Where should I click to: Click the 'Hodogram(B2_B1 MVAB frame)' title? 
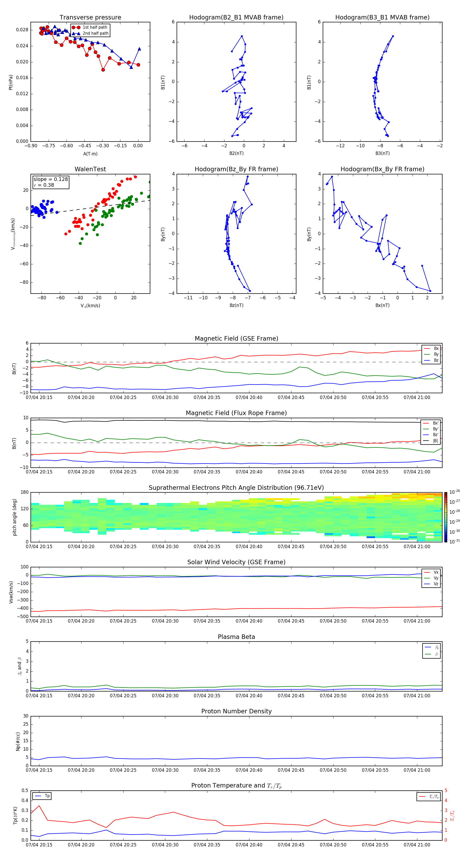pos(236,18)
